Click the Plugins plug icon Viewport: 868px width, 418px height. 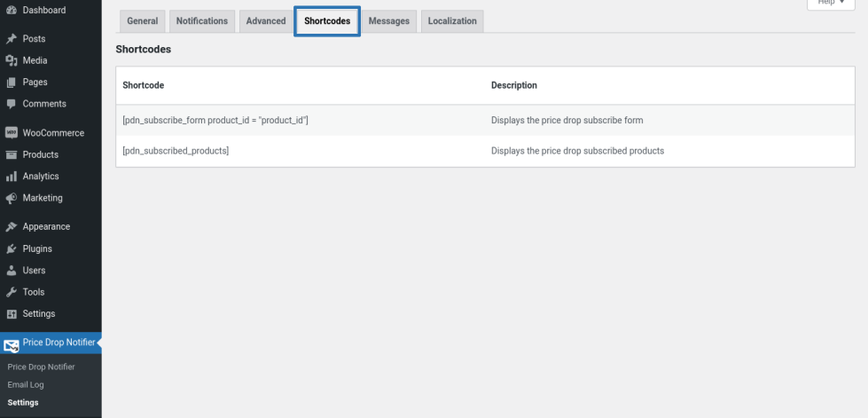(12, 248)
